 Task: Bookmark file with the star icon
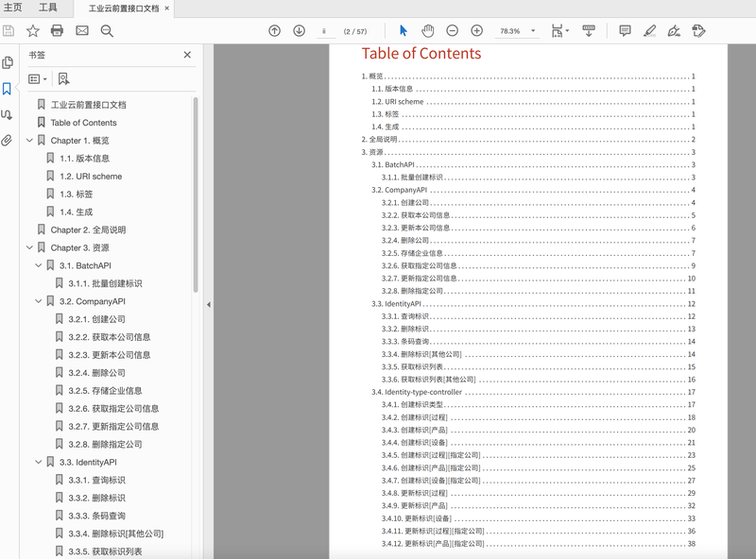(33, 31)
